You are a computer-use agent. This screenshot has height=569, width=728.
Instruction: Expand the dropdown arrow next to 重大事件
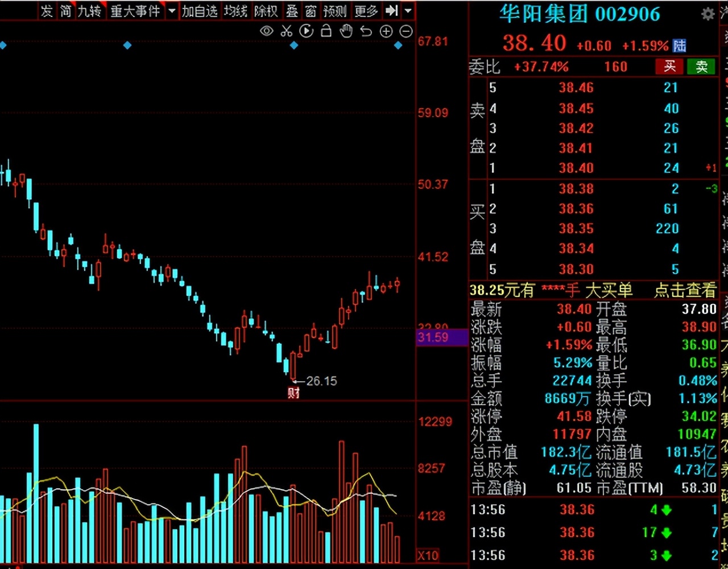click(172, 11)
